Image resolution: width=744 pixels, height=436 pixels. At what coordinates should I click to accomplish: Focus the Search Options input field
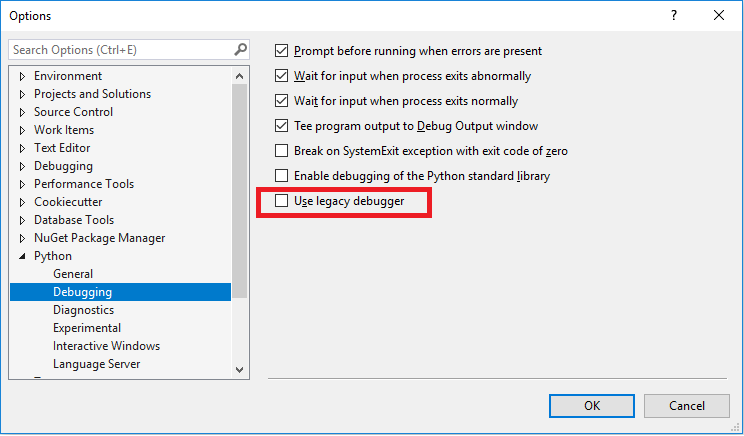click(122, 49)
